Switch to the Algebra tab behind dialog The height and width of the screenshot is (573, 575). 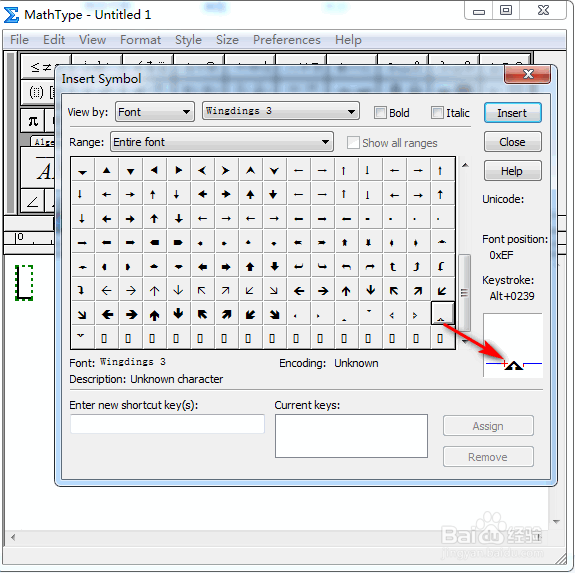(x=43, y=142)
